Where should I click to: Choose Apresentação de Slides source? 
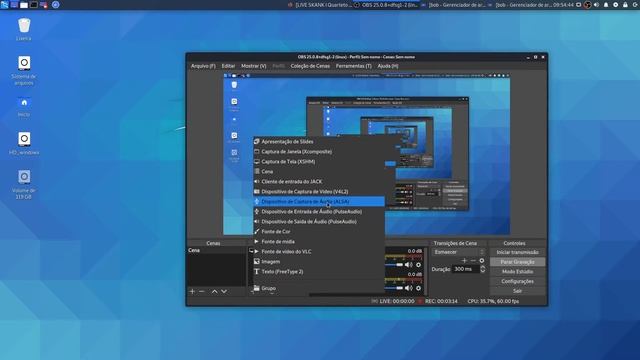click(319, 142)
